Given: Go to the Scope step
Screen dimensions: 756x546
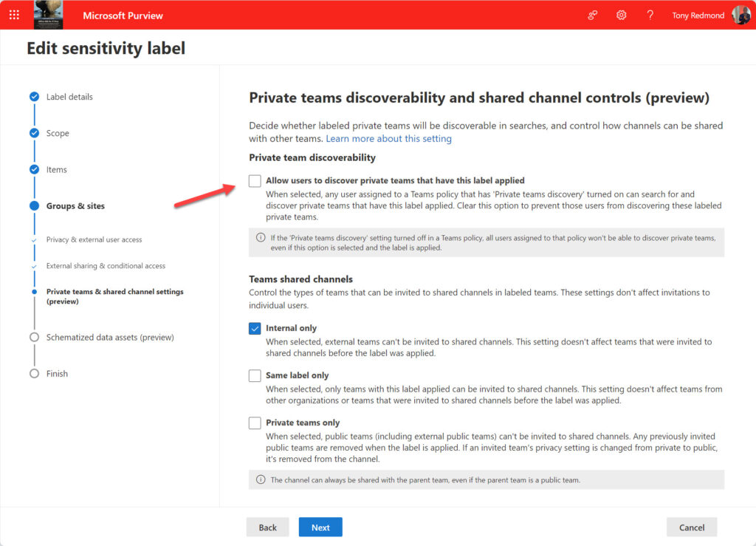Looking at the screenshot, I should [x=58, y=133].
